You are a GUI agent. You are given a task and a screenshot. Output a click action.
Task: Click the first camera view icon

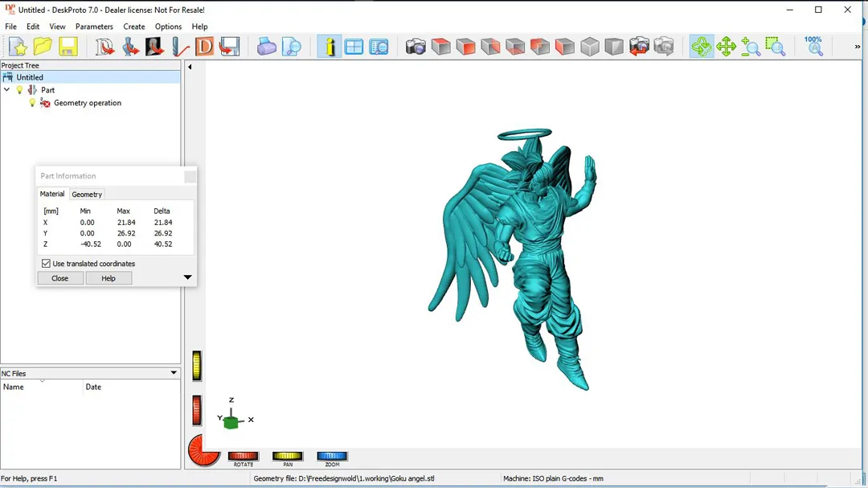[416, 47]
